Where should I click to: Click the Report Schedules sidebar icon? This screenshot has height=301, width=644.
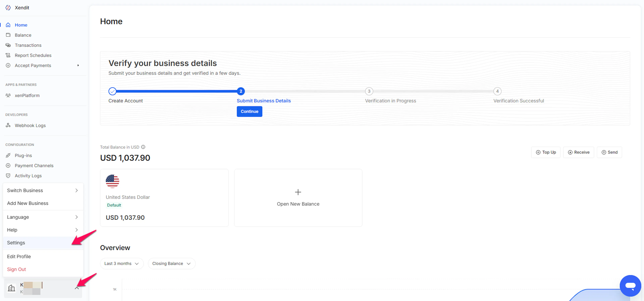[x=8, y=55]
